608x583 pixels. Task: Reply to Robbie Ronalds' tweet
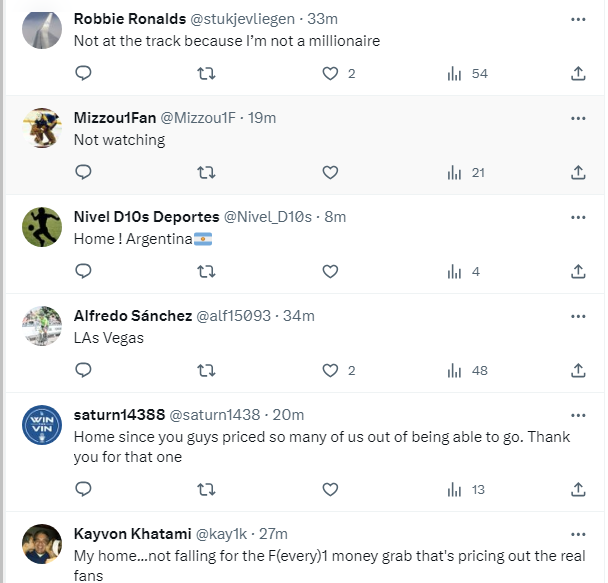click(84, 73)
